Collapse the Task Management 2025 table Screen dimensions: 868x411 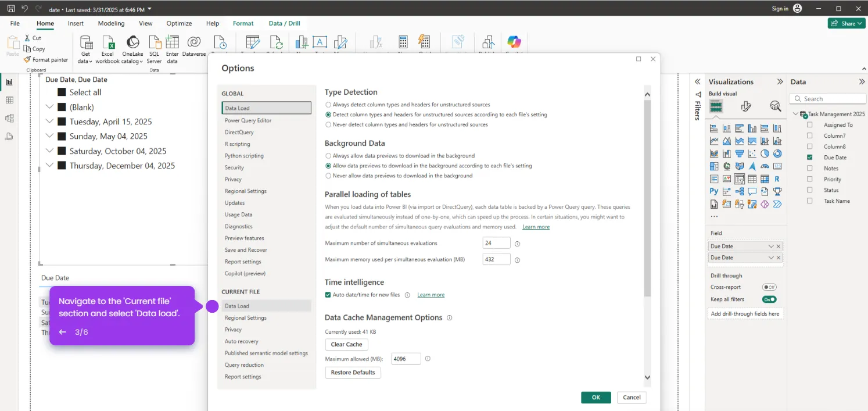click(795, 114)
